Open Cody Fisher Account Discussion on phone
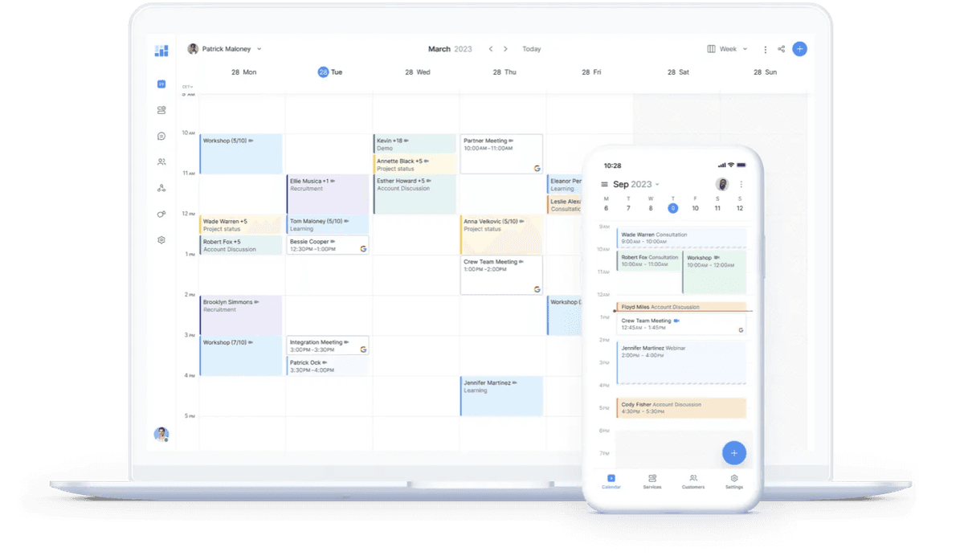 pyautogui.click(x=681, y=408)
